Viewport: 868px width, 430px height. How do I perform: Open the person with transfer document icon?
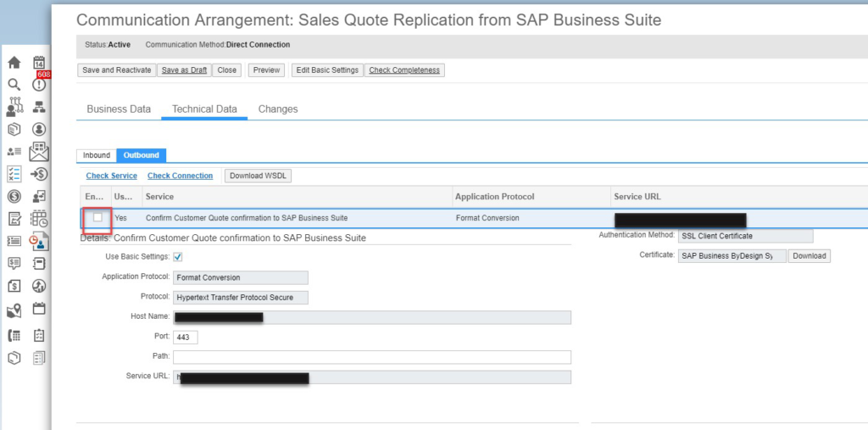pos(39,196)
